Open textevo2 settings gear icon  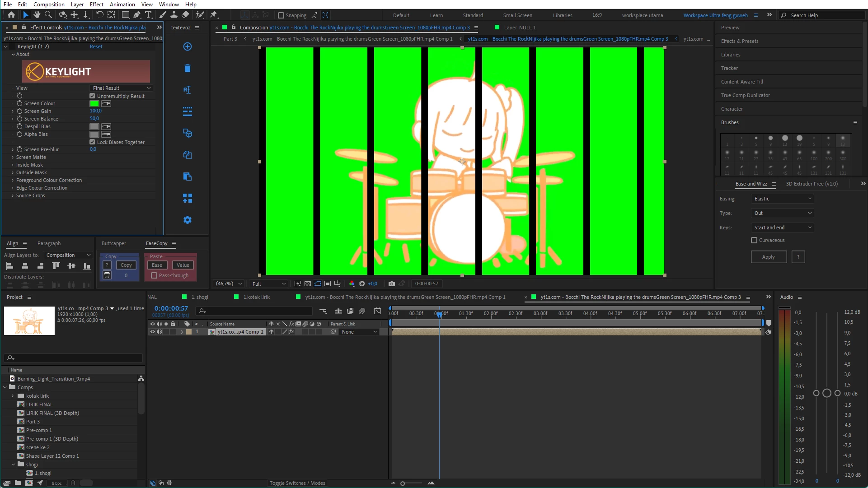(x=188, y=220)
